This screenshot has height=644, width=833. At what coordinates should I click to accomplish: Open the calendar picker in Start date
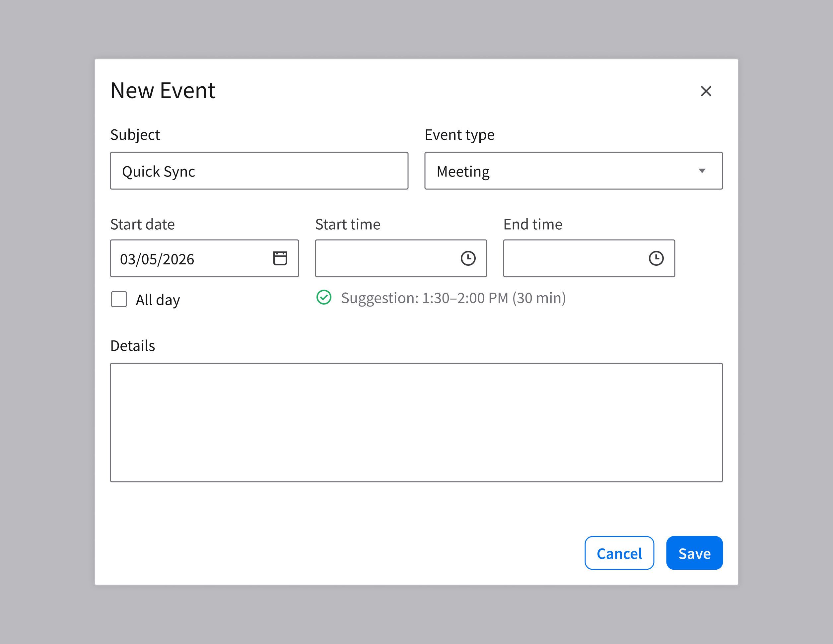pyautogui.click(x=280, y=258)
